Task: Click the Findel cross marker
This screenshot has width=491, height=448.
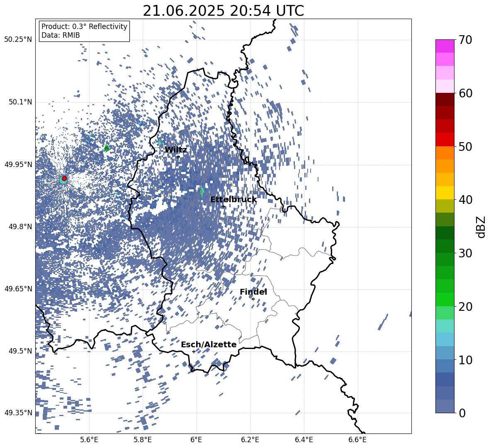Action: [x=253, y=299]
